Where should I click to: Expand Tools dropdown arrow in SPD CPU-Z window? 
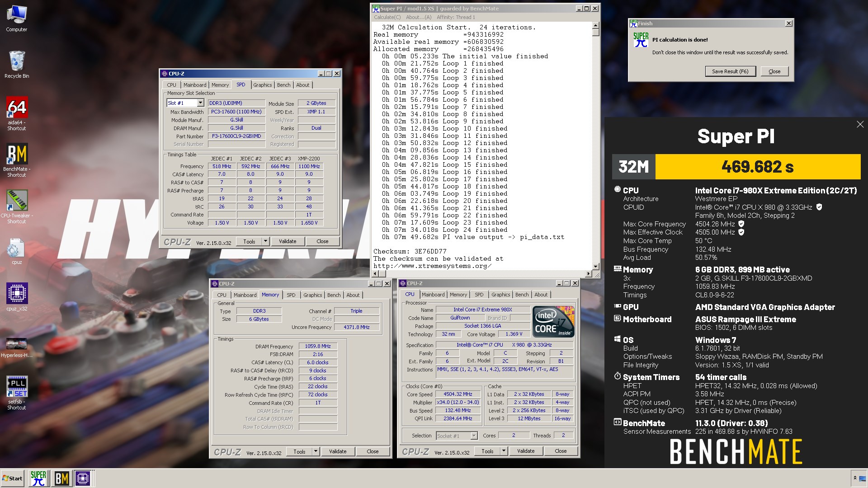point(265,241)
